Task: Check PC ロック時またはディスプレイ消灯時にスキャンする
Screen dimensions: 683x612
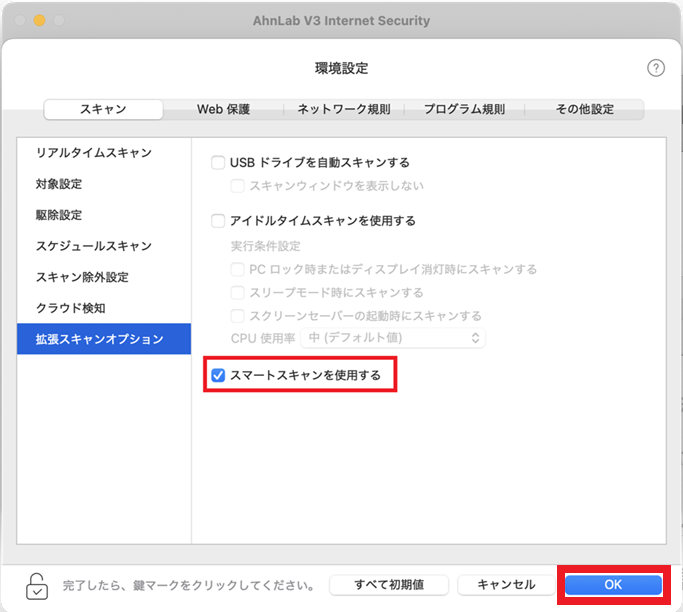Action: click(237, 269)
